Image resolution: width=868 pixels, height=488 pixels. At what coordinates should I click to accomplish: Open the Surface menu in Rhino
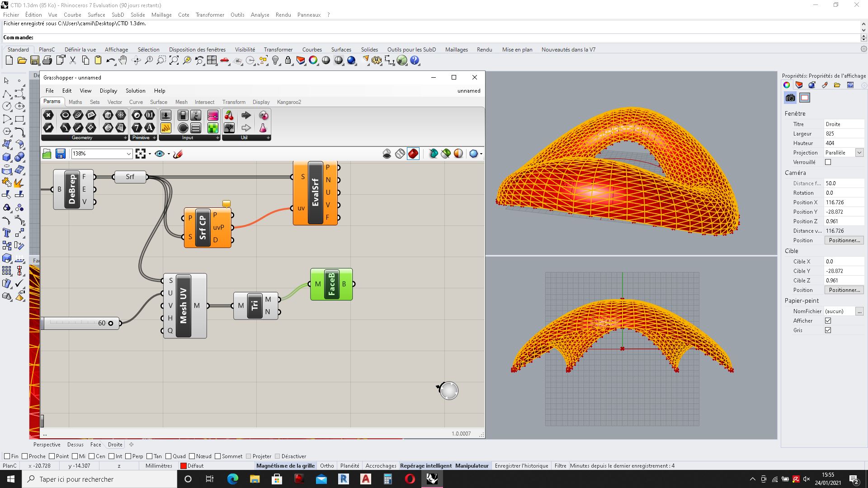pyautogui.click(x=96, y=14)
